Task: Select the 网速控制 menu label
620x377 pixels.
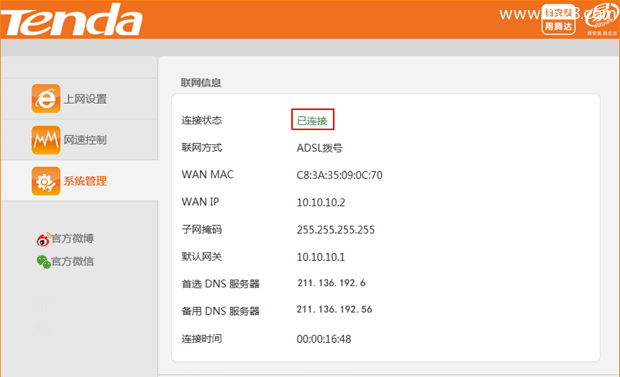Action: click(85, 140)
